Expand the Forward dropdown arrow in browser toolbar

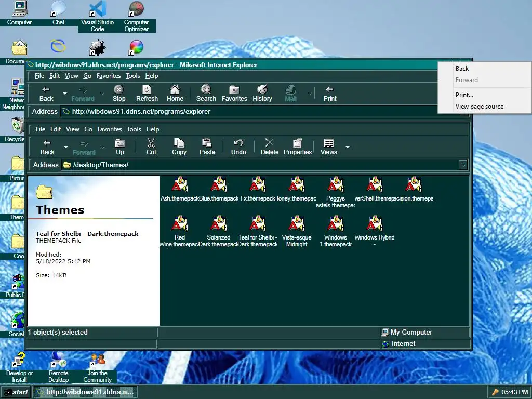(x=102, y=94)
